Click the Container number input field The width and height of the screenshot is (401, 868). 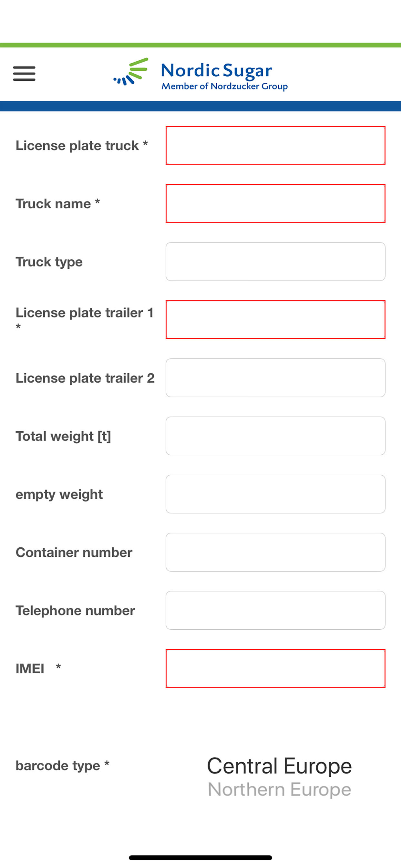click(x=275, y=552)
